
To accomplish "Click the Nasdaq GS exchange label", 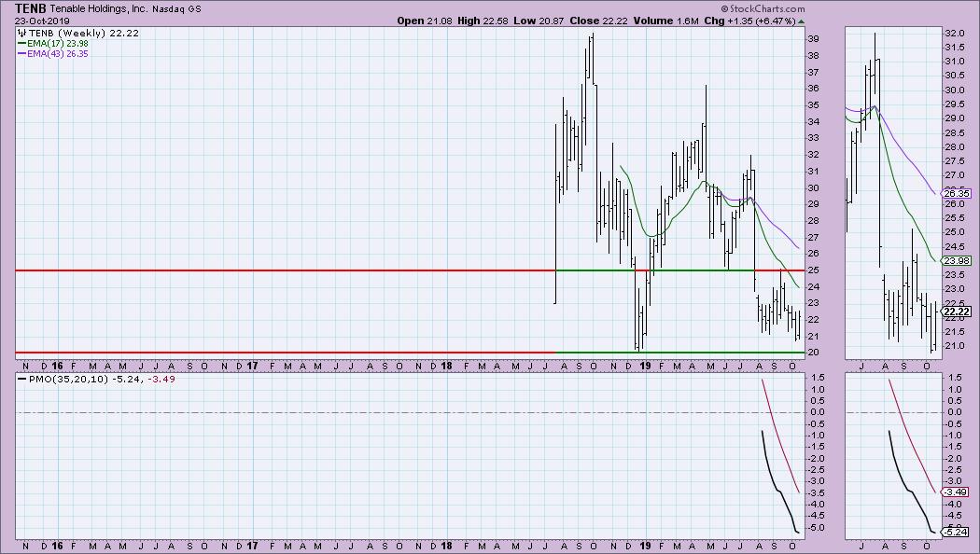I will (176, 9).
